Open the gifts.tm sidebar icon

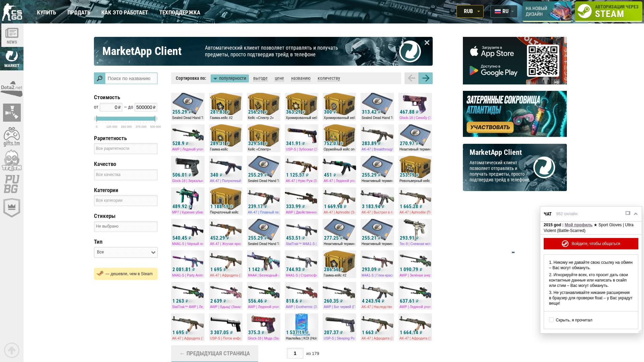click(x=12, y=137)
